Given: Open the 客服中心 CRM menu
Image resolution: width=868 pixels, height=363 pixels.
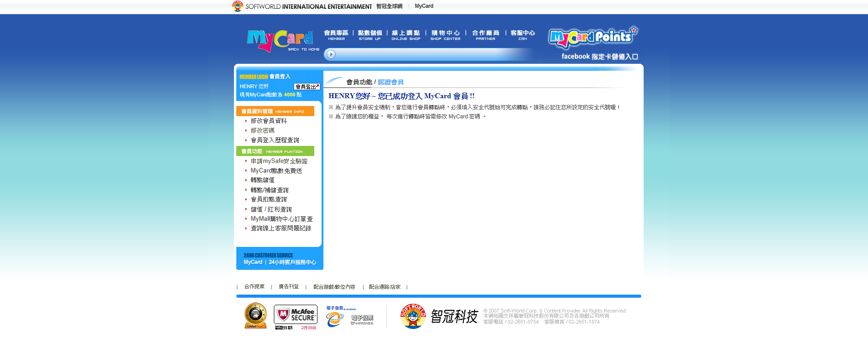Looking at the screenshot, I should (x=523, y=35).
